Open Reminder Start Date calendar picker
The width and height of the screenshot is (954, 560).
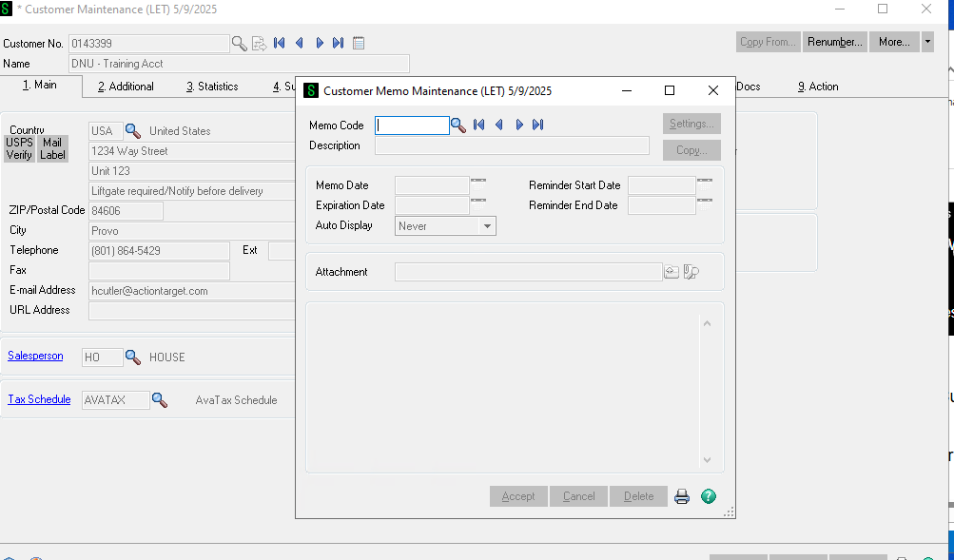pos(705,181)
